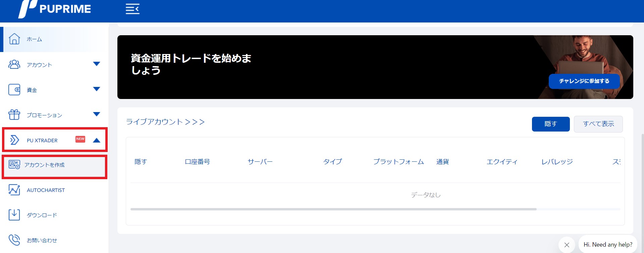Open the ホーム menu item

[54, 39]
